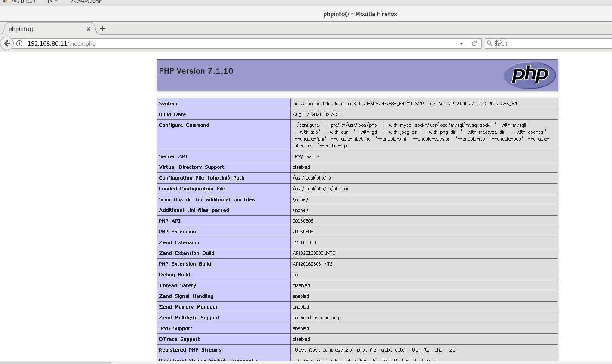This screenshot has height=364, width=612.
Task: Click Zend Signal Handling label
Action: click(x=186, y=296)
